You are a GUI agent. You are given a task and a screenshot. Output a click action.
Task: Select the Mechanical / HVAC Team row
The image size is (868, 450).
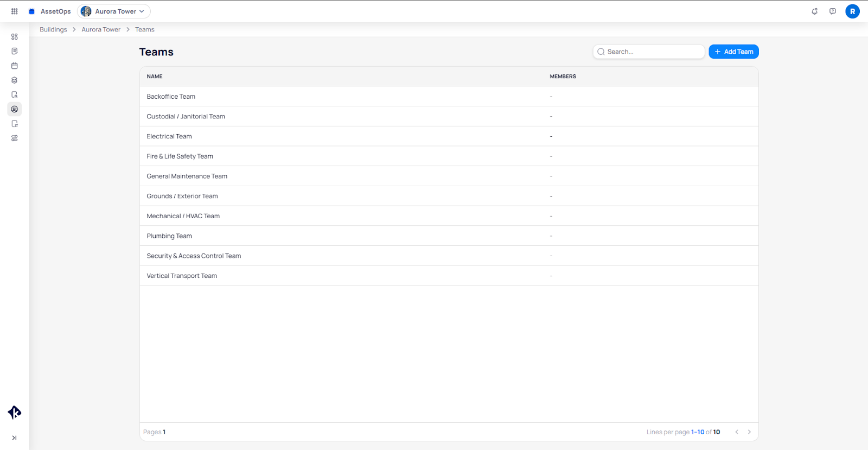point(183,216)
